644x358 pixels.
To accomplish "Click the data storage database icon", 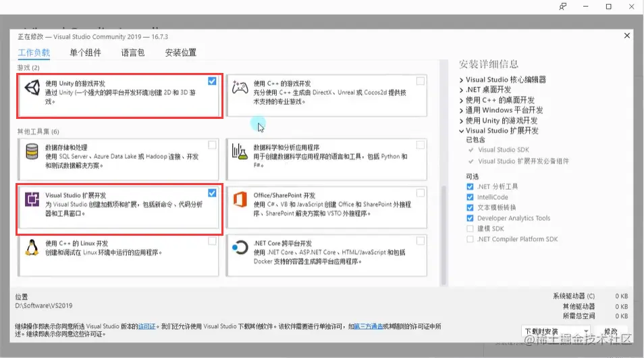I will pyautogui.click(x=32, y=152).
